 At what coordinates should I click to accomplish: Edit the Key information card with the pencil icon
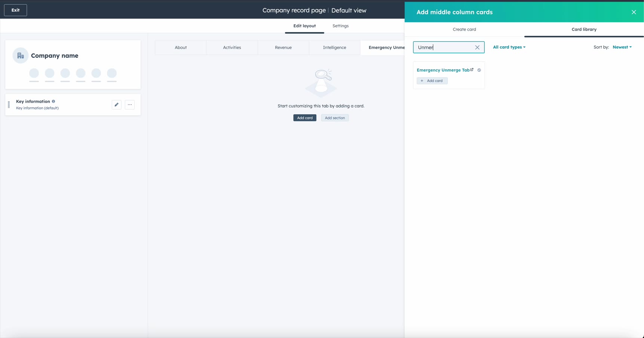116,105
